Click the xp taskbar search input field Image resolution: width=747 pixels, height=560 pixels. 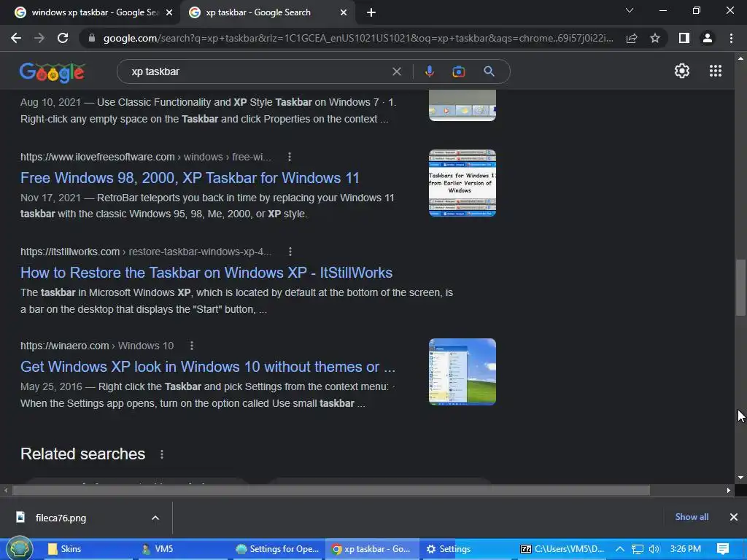[258, 71]
